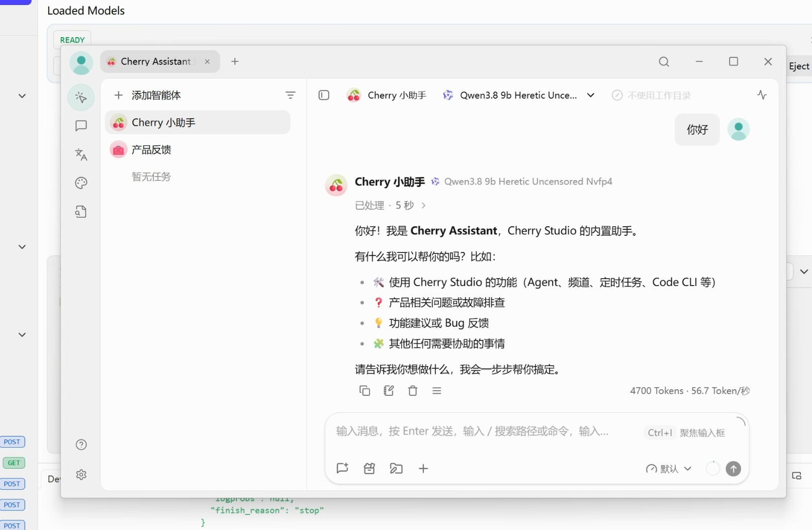
Task: Click the Ctrl+I 聚焦输入框 hint
Action: click(686, 432)
